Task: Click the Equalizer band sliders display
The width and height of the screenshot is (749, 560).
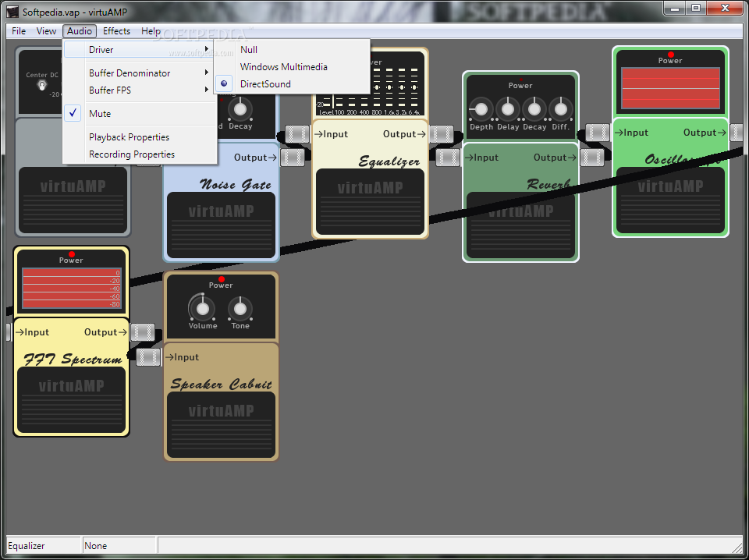Action: tap(370, 89)
